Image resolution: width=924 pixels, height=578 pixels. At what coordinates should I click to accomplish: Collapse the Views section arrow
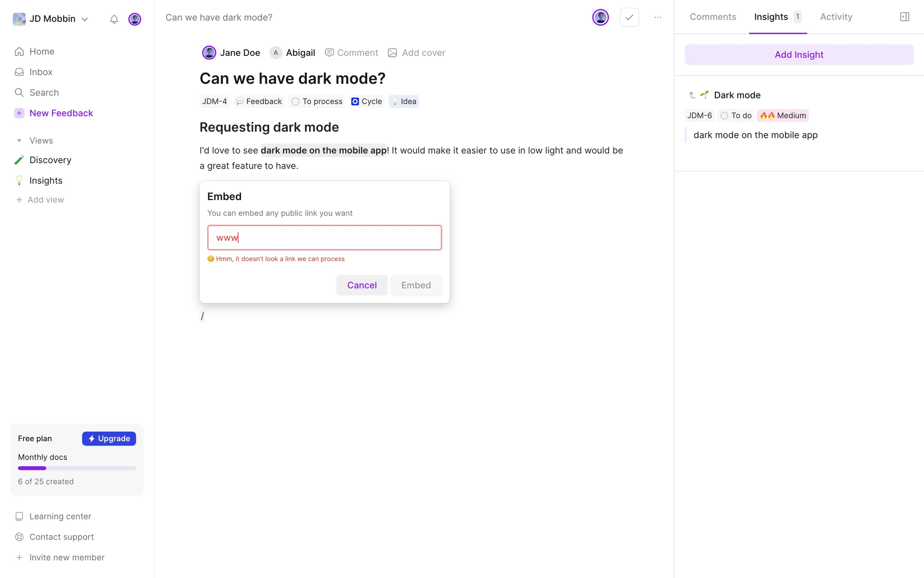[19, 141]
